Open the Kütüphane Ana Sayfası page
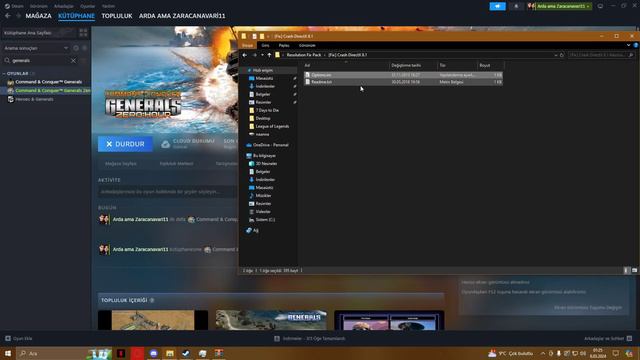 pyautogui.click(x=39, y=33)
